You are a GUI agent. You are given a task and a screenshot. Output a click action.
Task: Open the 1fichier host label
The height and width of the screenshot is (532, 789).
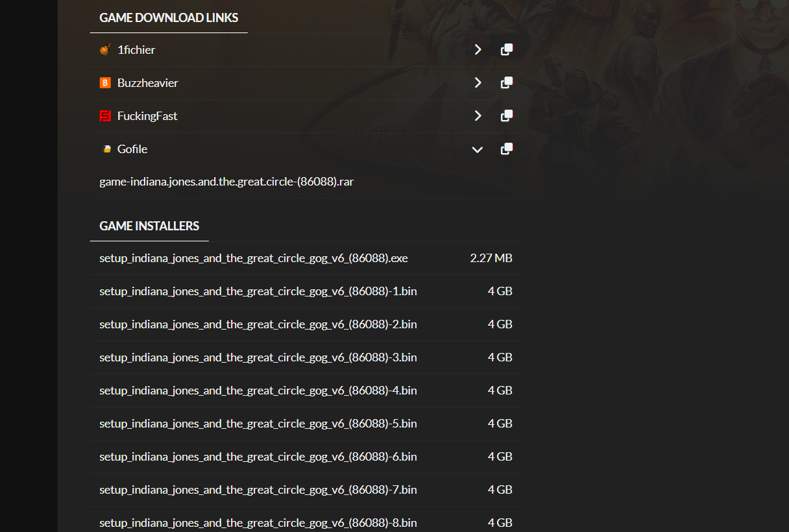click(136, 50)
